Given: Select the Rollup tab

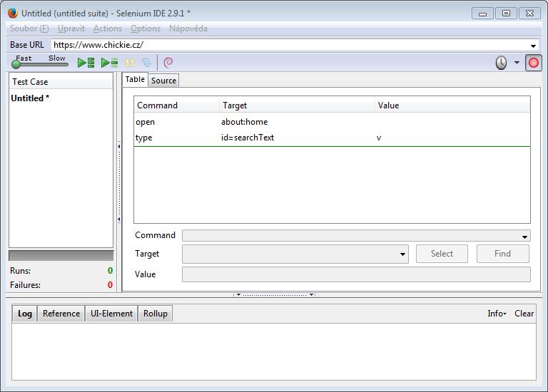Looking at the screenshot, I should point(155,314).
